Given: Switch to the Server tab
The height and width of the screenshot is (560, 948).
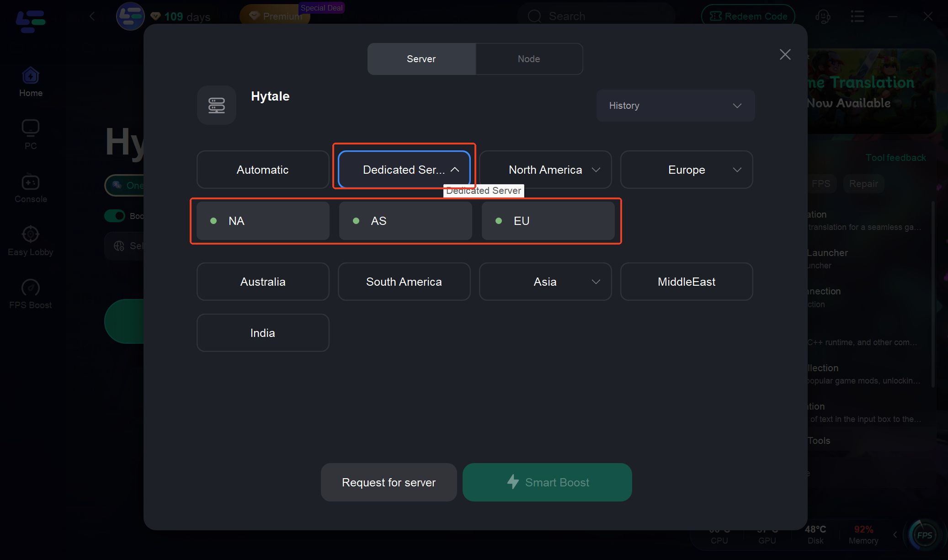Looking at the screenshot, I should click(421, 59).
